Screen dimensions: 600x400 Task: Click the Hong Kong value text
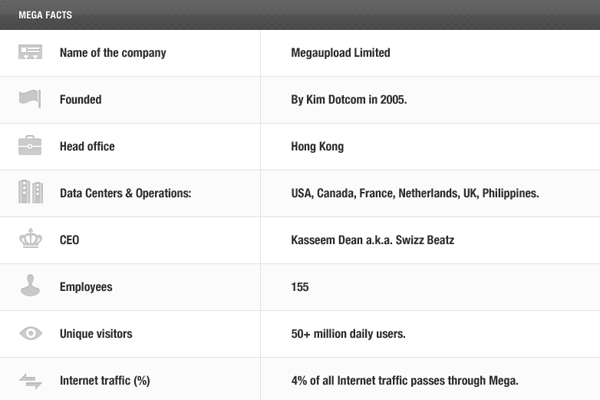(317, 147)
